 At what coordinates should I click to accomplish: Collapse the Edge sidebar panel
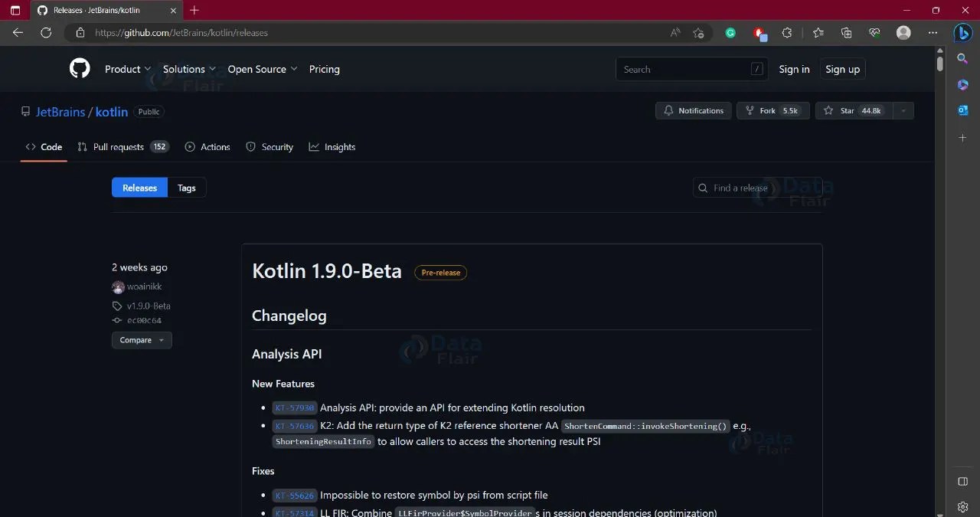coord(962,481)
